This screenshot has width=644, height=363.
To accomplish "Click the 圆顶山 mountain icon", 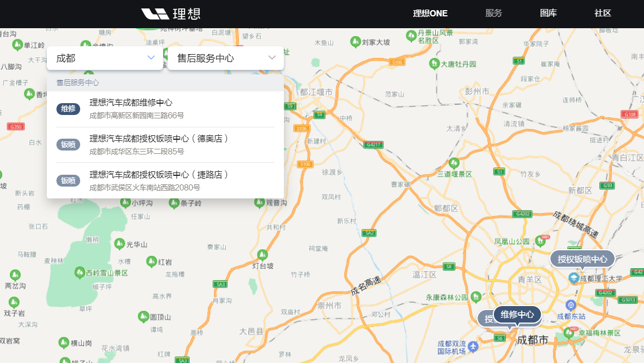I will click(x=143, y=317).
